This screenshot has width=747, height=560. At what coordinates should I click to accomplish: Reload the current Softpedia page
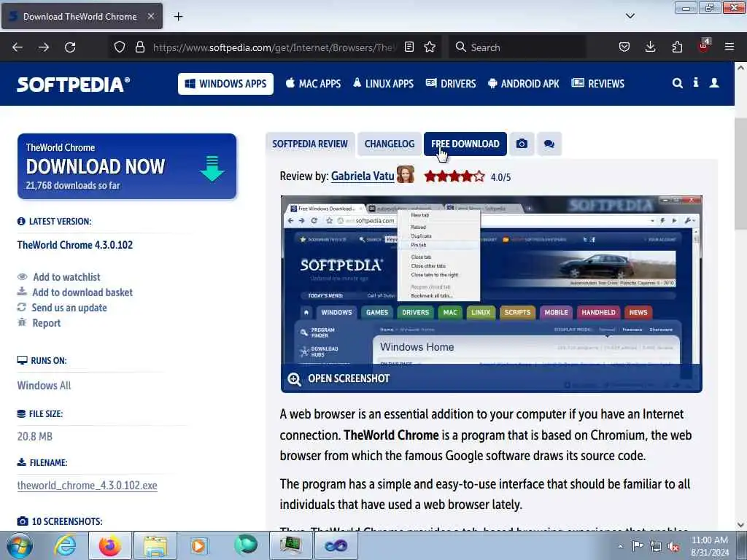point(70,47)
